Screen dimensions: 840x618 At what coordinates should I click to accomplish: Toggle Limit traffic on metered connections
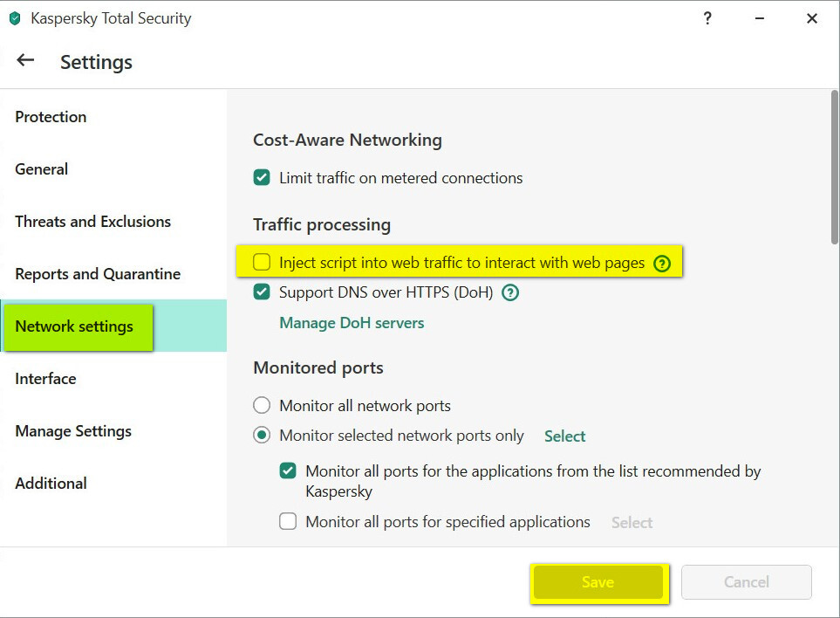(x=262, y=178)
